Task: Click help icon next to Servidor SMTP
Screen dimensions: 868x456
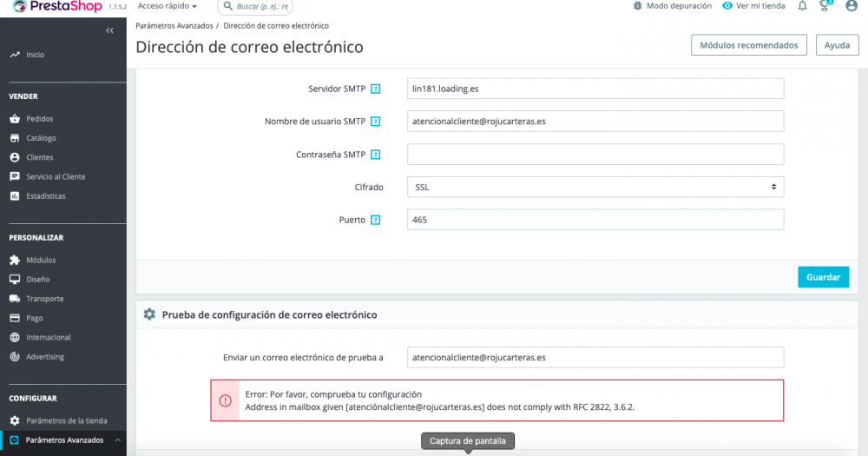Action: coord(376,89)
